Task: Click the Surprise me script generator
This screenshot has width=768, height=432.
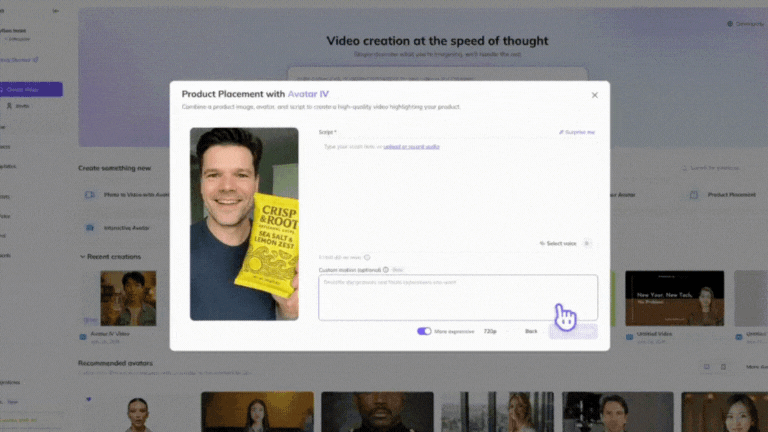Action: click(x=577, y=132)
